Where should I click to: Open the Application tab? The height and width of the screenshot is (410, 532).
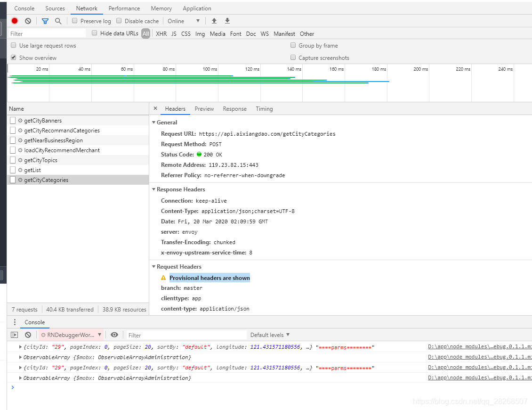197,8
